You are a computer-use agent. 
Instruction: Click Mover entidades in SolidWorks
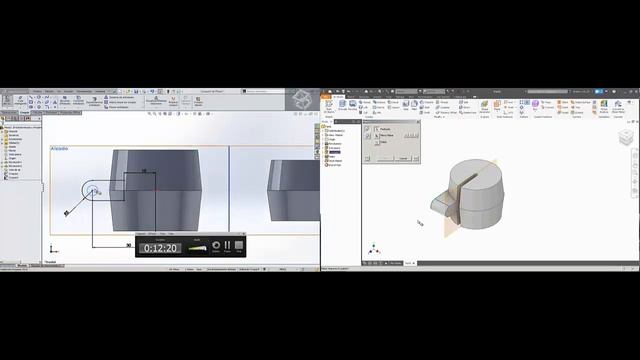point(119,107)
